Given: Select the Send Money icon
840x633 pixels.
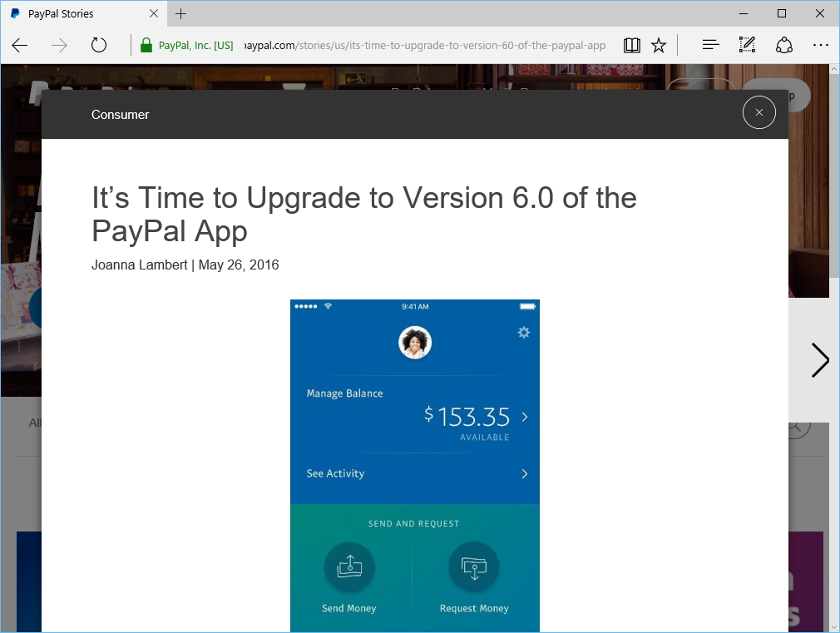Looking at the screenshot, I should 349,566.
